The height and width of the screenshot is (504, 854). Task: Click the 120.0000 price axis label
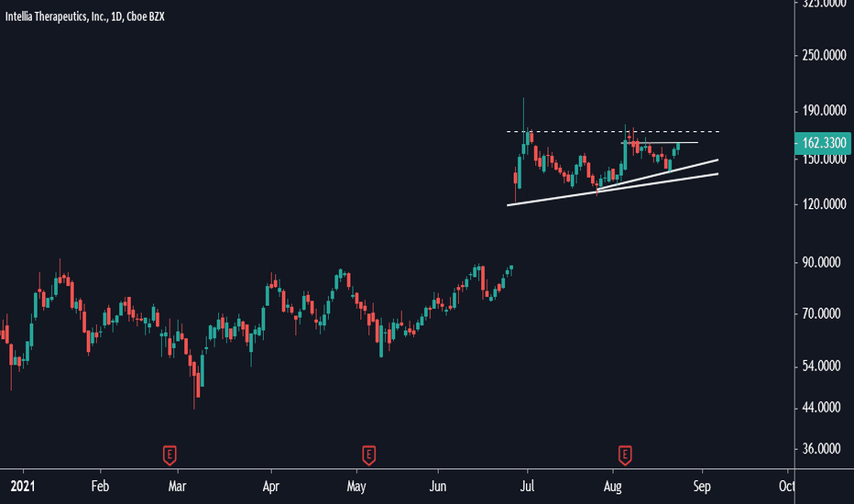tap(824, 204)
